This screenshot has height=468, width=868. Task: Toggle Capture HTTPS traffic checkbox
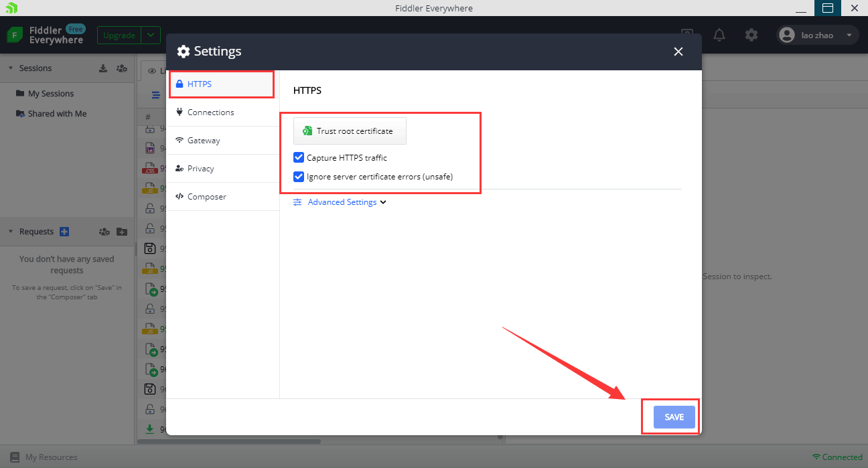pos(299,158)
